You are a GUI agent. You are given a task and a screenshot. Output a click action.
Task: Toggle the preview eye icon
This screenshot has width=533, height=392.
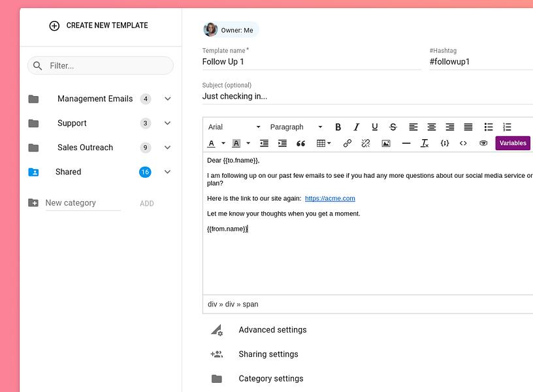pyautogui.click(x=483, y=144)
